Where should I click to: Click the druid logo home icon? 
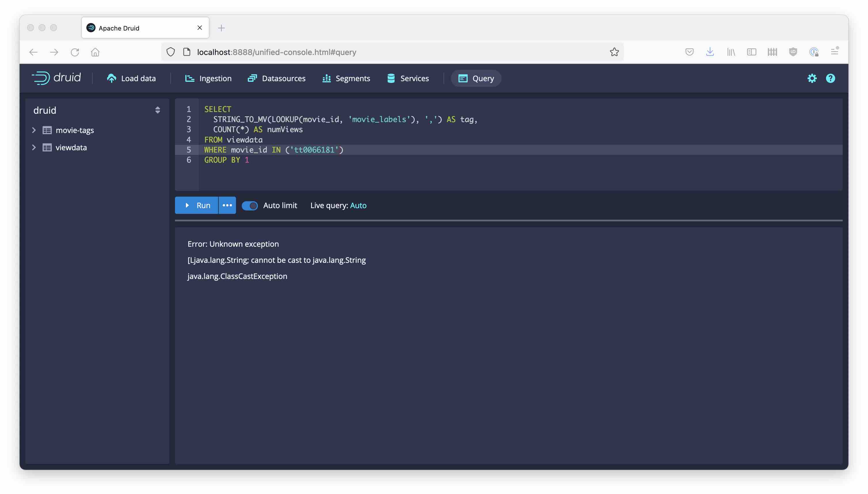coord(56,78)
